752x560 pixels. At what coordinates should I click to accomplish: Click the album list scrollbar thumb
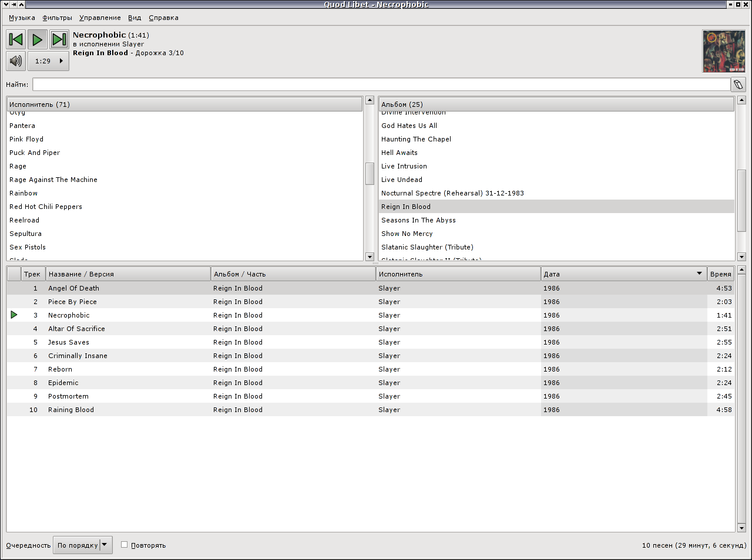point(741,201)
